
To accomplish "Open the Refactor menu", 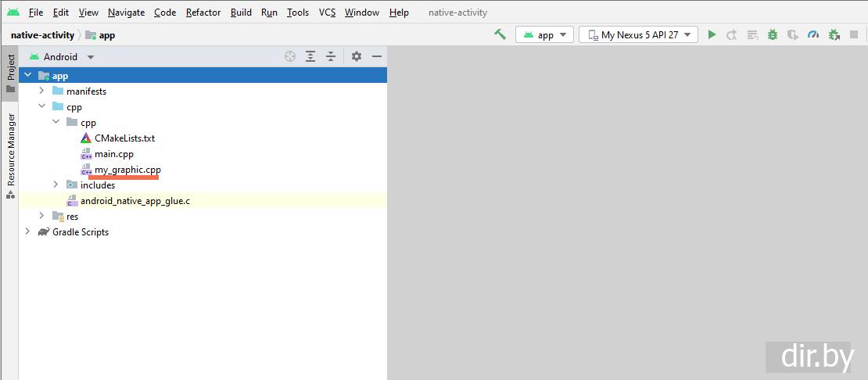I will point(203,13).
